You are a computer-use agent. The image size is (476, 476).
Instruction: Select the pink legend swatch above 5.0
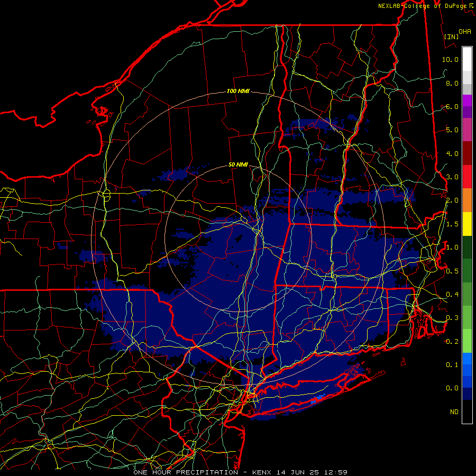467,130
